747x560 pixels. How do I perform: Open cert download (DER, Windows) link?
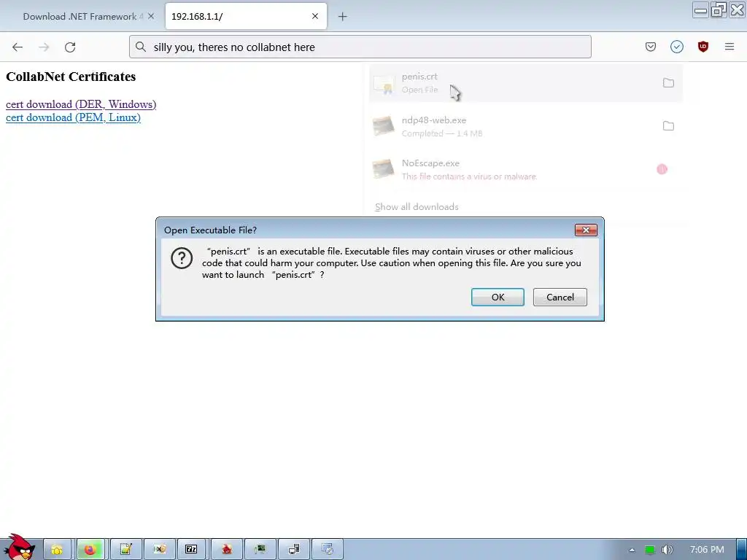(x=81, y=104)
